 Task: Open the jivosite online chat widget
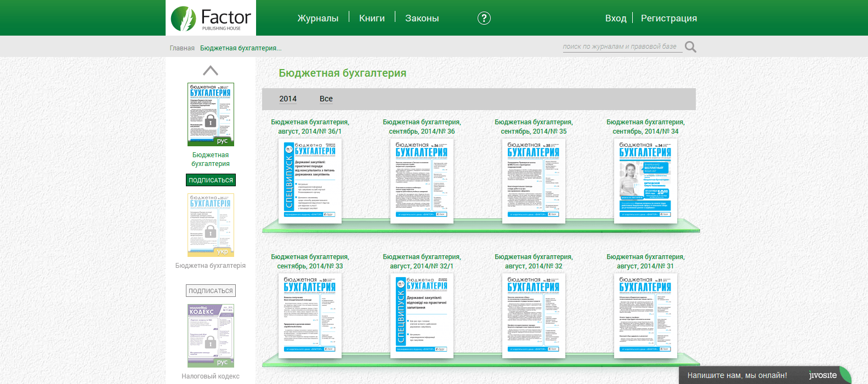[765, 375]
